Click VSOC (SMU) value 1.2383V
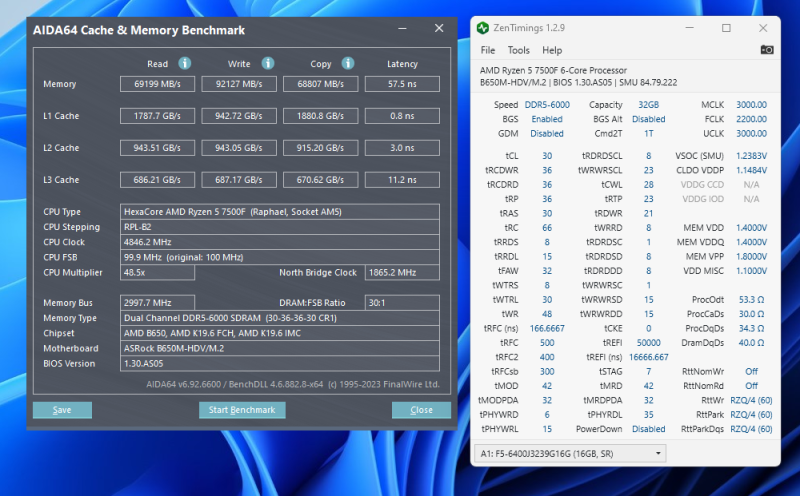800x496 pixels. point(751,156)
